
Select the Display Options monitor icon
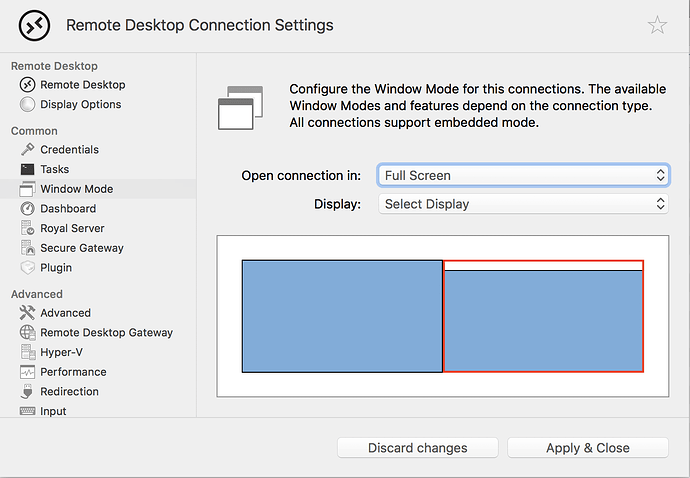tap(27, 104)
